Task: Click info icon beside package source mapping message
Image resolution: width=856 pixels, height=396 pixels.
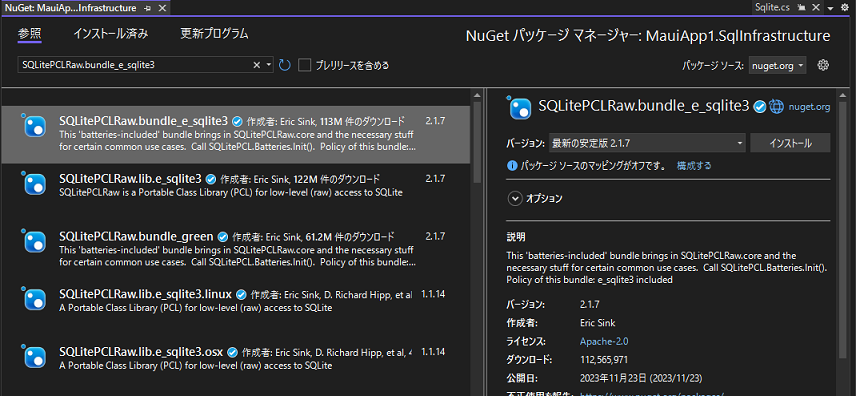Action: click(x=512, y=166)
